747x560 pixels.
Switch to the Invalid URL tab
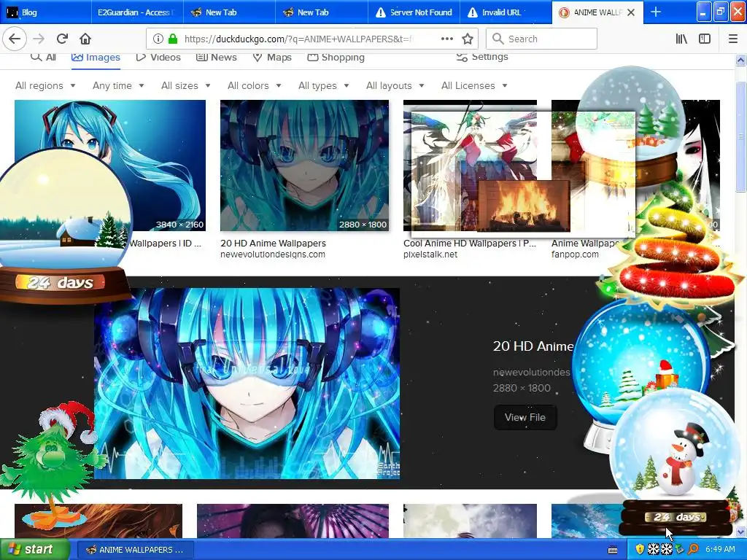click(x=506, y=12)
